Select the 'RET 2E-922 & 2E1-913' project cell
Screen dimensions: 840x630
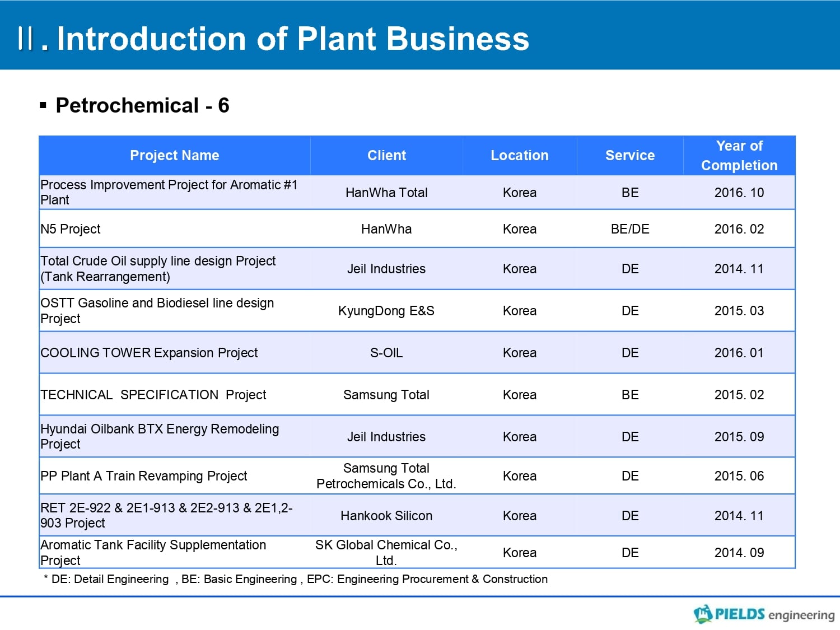(175, 515)
